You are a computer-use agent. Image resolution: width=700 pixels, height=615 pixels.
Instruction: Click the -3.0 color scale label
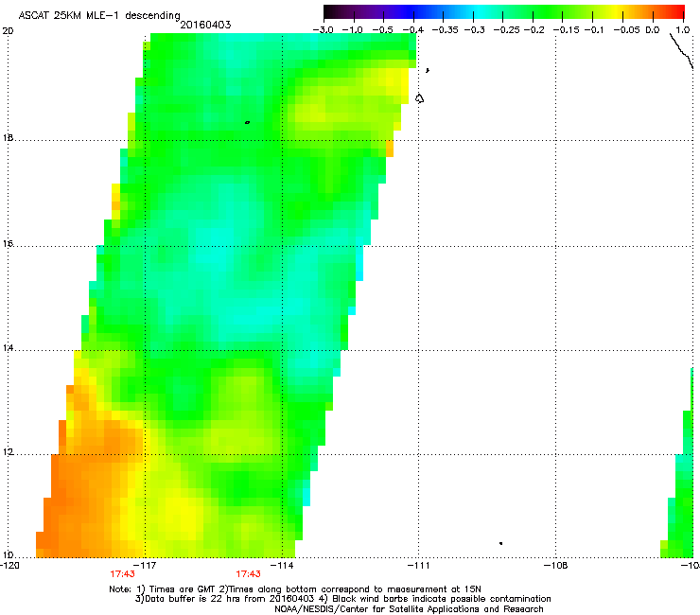click(324, 30)
